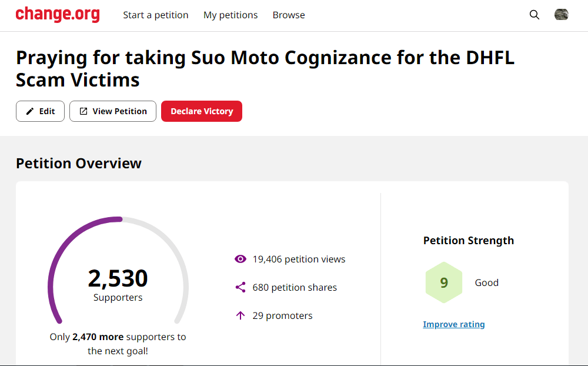Click the up-arrow promoters icon
Image resolution: width=588 pixels, height=366 pixels.
coord(240,315)
